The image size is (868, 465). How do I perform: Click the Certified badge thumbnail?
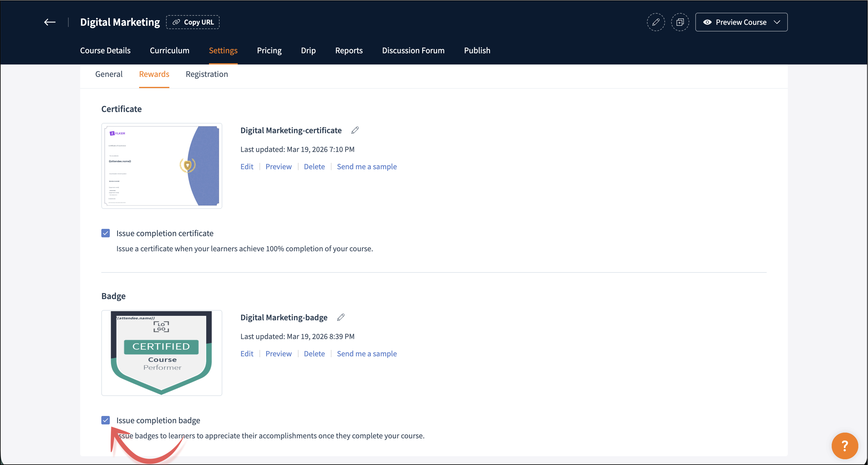[x=162, y=353]
